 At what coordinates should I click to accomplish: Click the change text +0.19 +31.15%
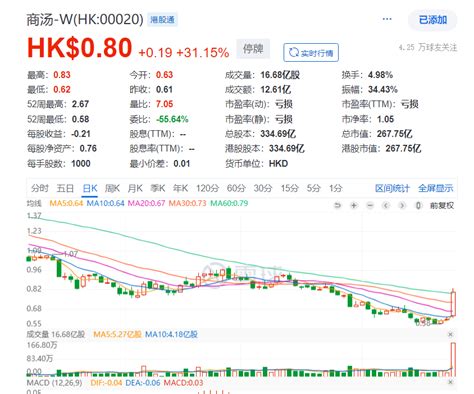pyautogui.click(x=184, y=53)
